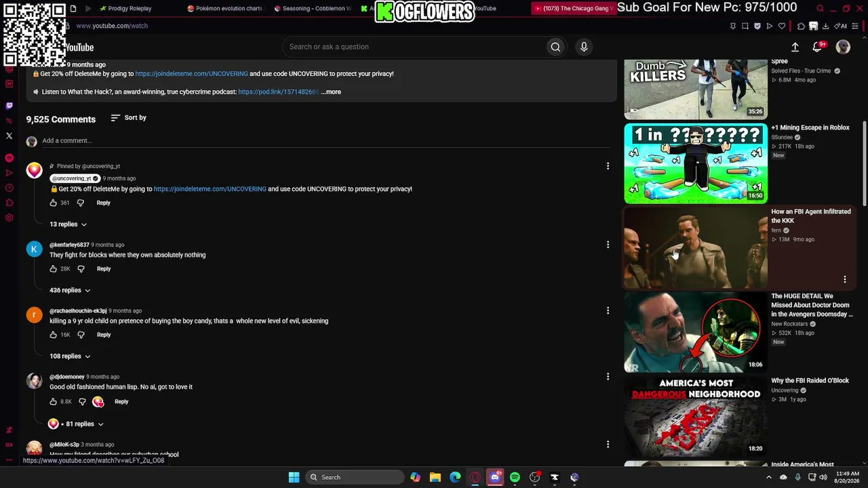
Task: Click the AI button in browser toolbar
Action: 840,26
